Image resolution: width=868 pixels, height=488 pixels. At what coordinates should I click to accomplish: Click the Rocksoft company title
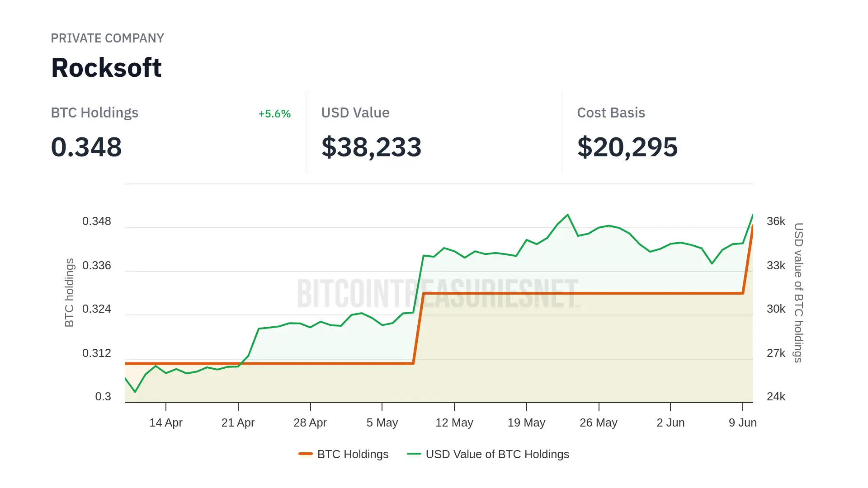pos(106,68)
